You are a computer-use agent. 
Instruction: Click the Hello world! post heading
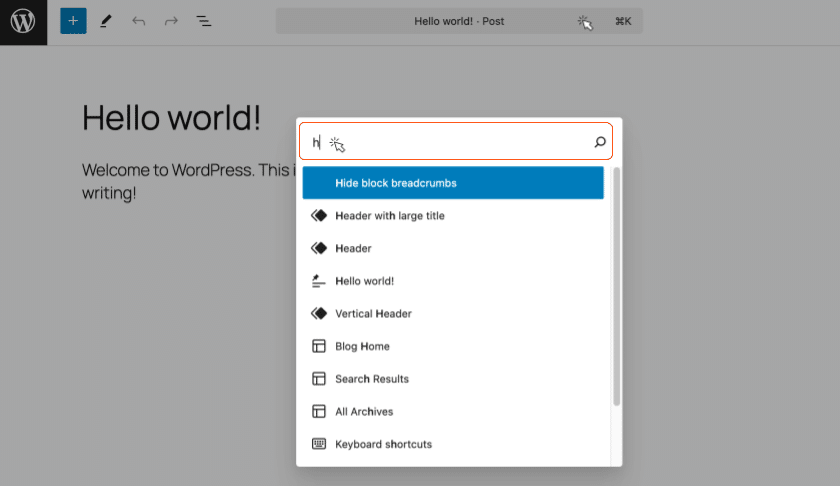click(x=171, y=118)
